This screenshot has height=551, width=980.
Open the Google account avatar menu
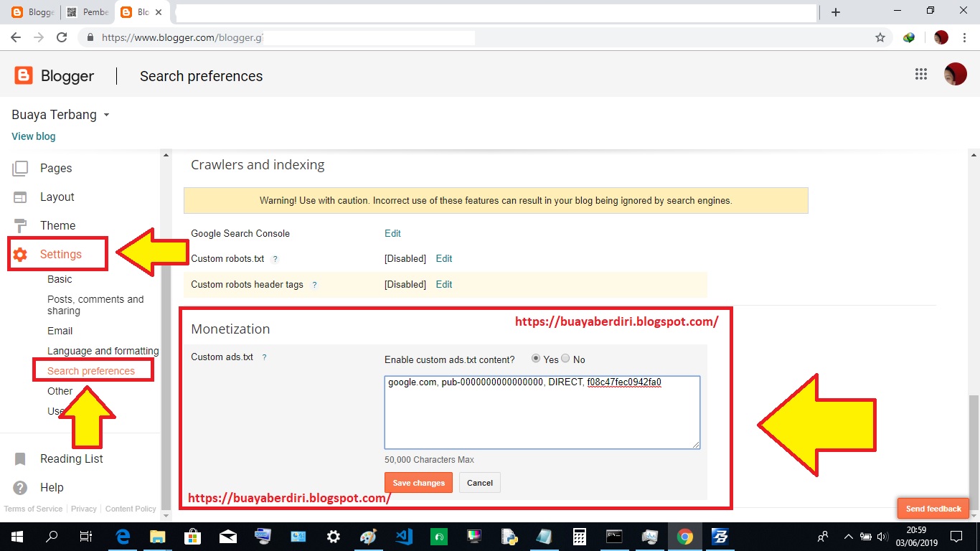(956, 74)
